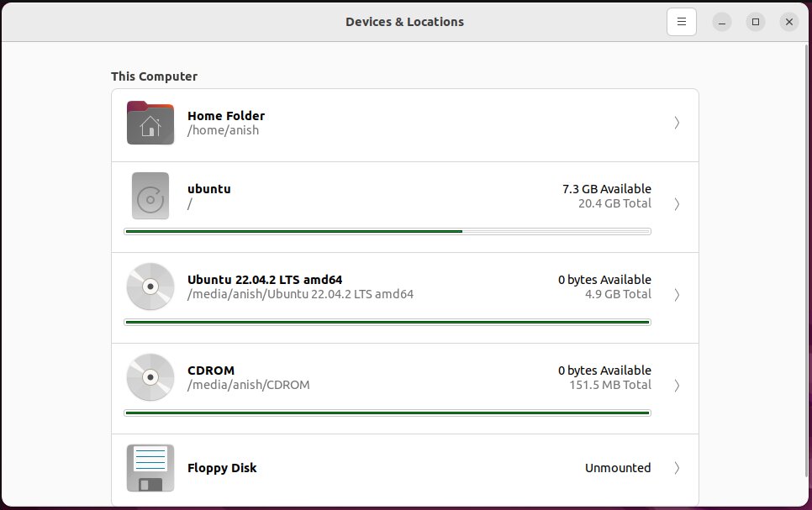This screenshot has width=812, height=510.
Task: Click the ubuntu hard disk icon
Action: point(150,196)
